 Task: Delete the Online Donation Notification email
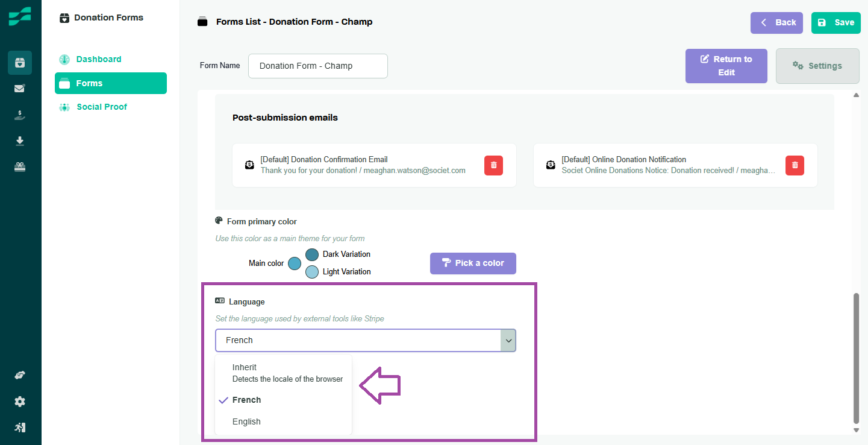point(795,165)
